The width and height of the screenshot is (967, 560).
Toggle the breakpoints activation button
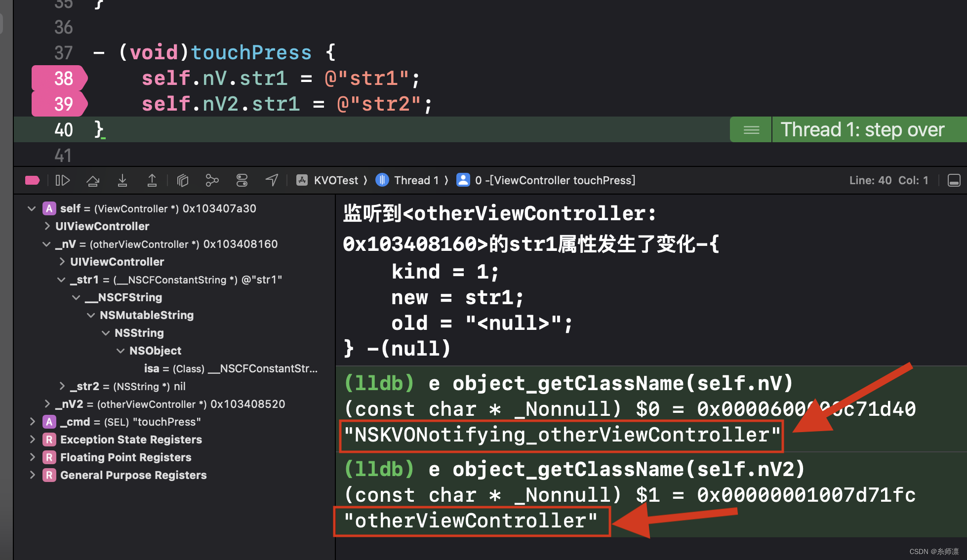[32, 180]
